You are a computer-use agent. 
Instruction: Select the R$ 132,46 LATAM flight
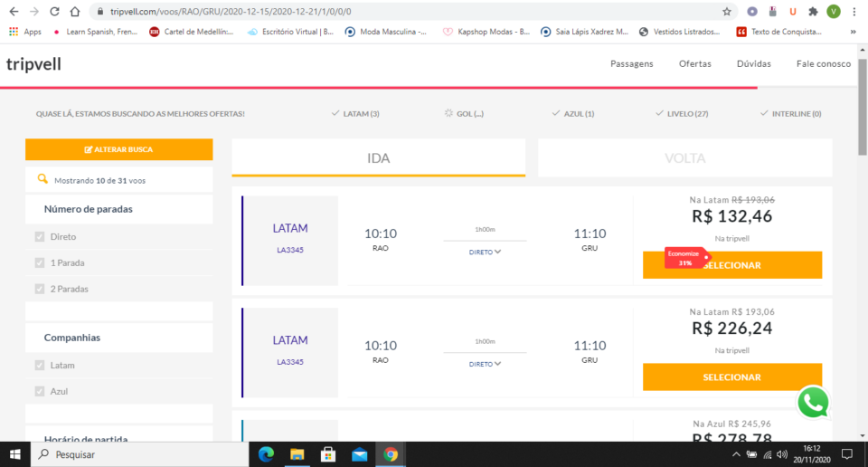[732, 265]
